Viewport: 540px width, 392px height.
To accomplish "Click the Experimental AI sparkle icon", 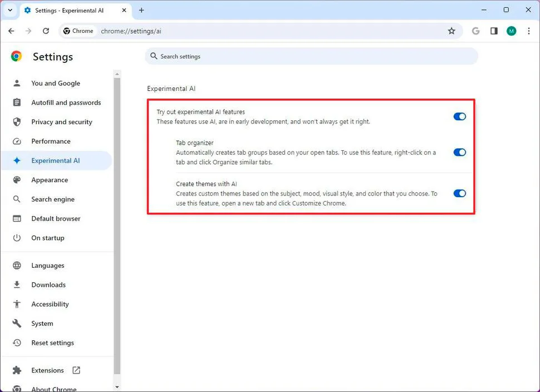I will [x=17, y=160].
